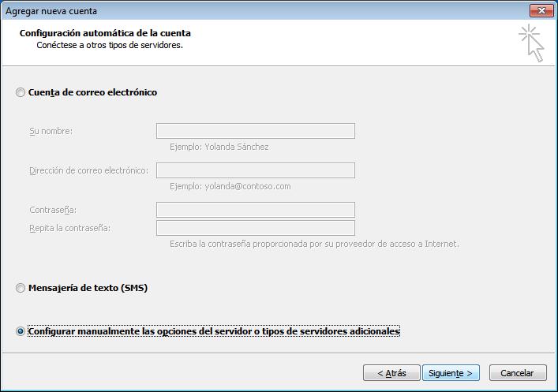Click the Configuración automática de la cuenta heading
Viewport: 558px width, 392px height.
[x=105, y=33]
